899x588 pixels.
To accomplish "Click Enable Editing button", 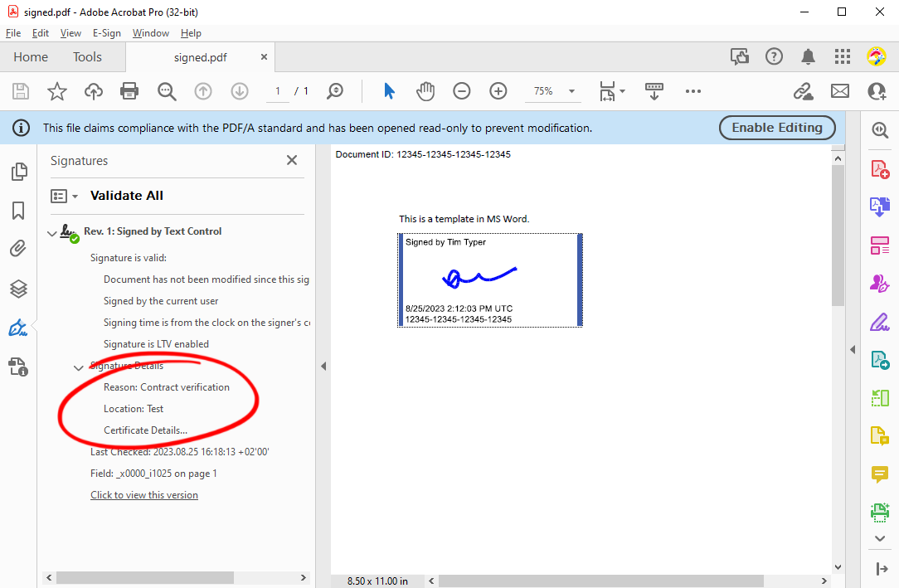I will (777, 128).
